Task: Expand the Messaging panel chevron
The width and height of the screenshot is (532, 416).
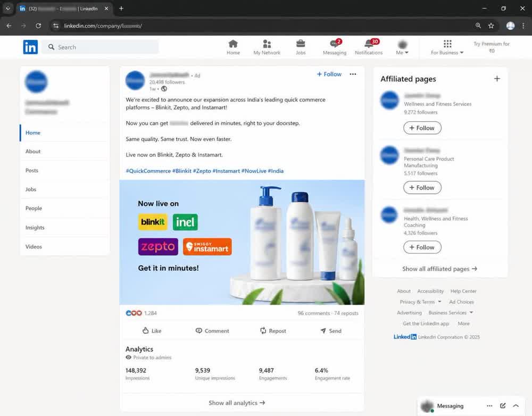Action: coord(516,406)
